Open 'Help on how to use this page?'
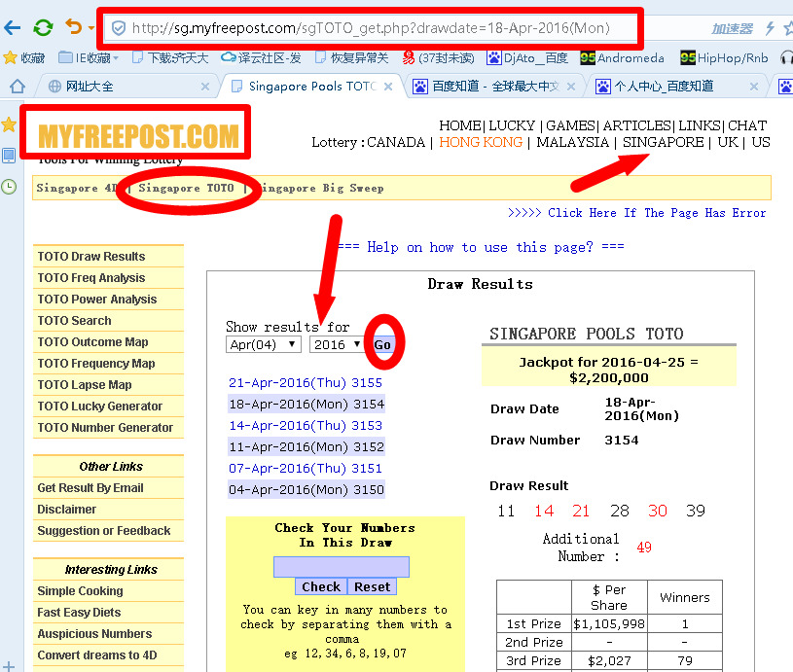Screen dimensions: 793x672 coord(481,247)
